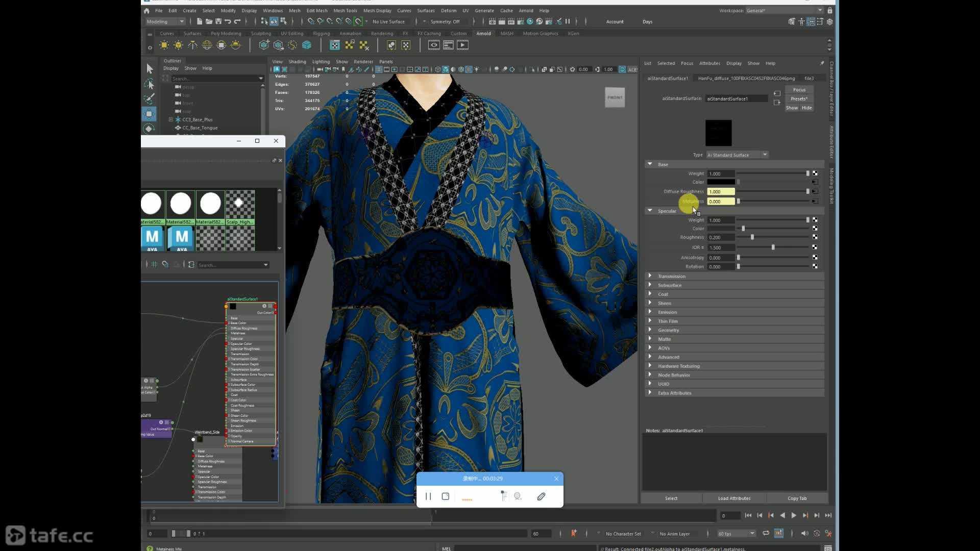Open the Arnold menu

point(526,11)
